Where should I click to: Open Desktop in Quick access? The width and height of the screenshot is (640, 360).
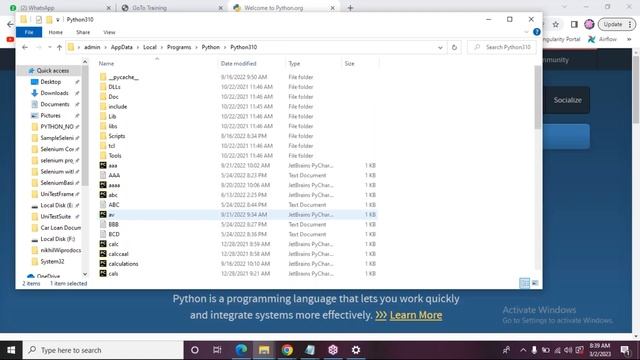tap(51, 82)
